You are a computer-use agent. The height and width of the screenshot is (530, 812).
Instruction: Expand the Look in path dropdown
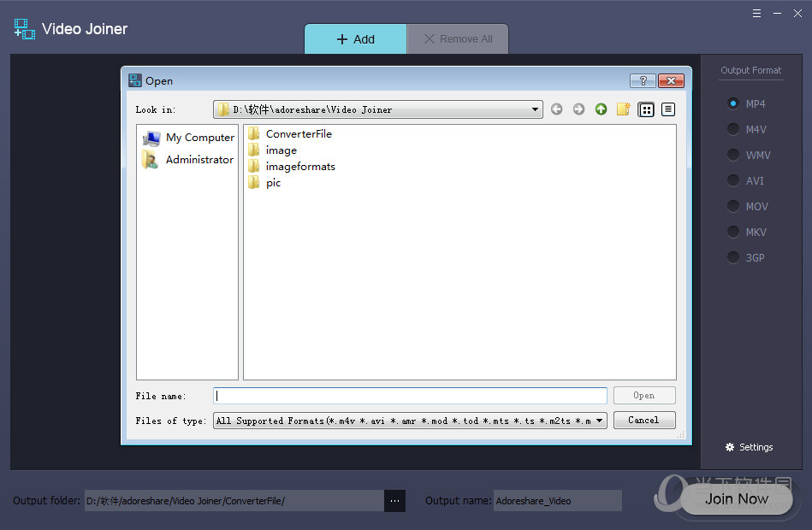click(x=535, y=109)
